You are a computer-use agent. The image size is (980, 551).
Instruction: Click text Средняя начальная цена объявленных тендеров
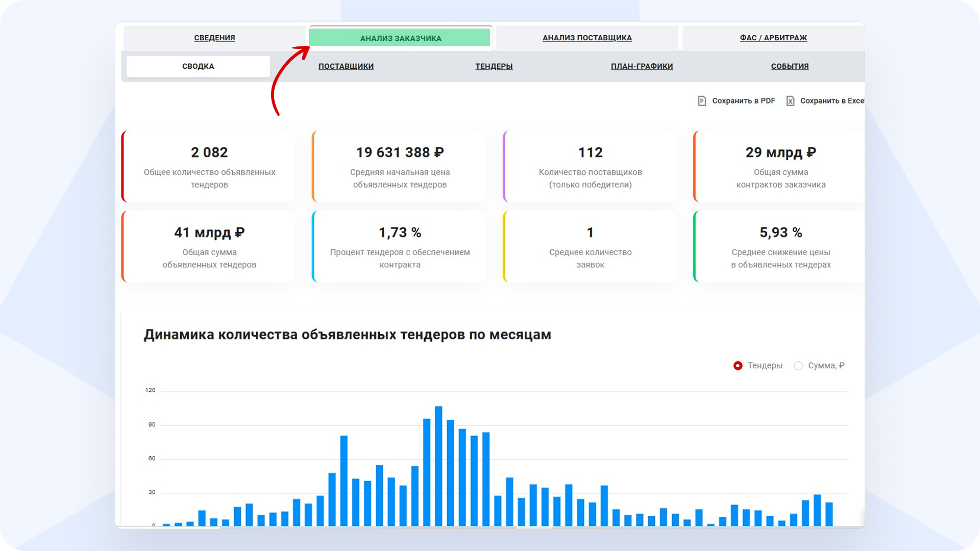click(400, 179)
